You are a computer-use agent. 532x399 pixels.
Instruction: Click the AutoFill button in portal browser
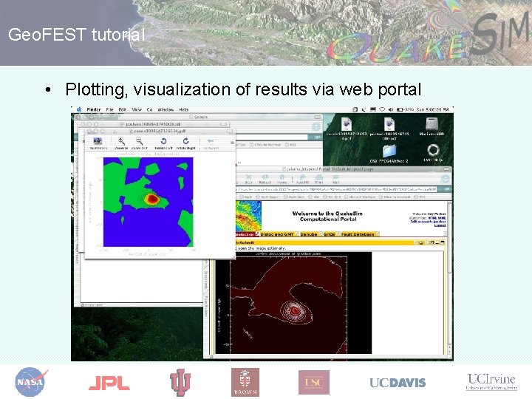[x=302, y=179]
